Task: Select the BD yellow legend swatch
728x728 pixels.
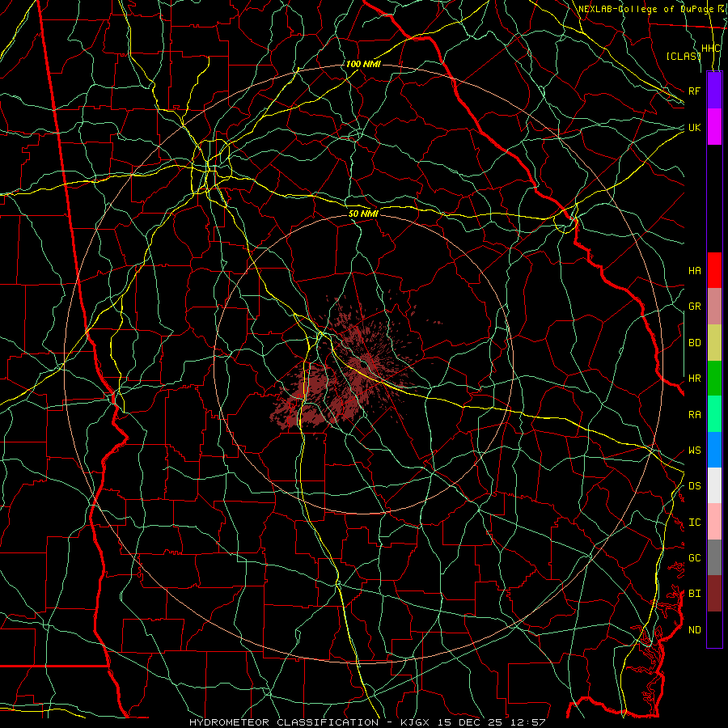Action: point(714,342)
